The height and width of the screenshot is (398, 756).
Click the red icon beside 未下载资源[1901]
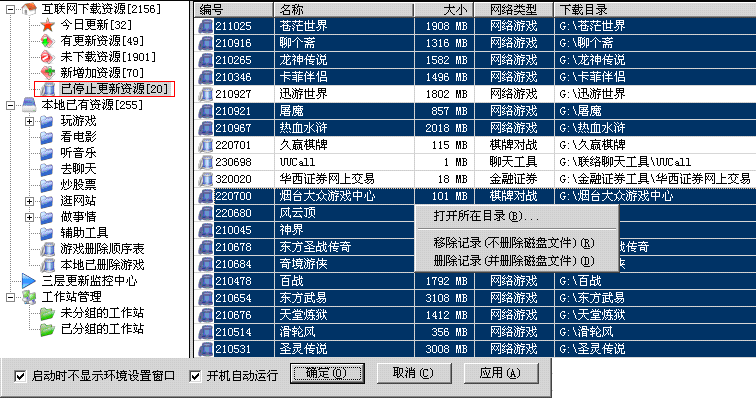pyautogui.click(x=48, y=57)
